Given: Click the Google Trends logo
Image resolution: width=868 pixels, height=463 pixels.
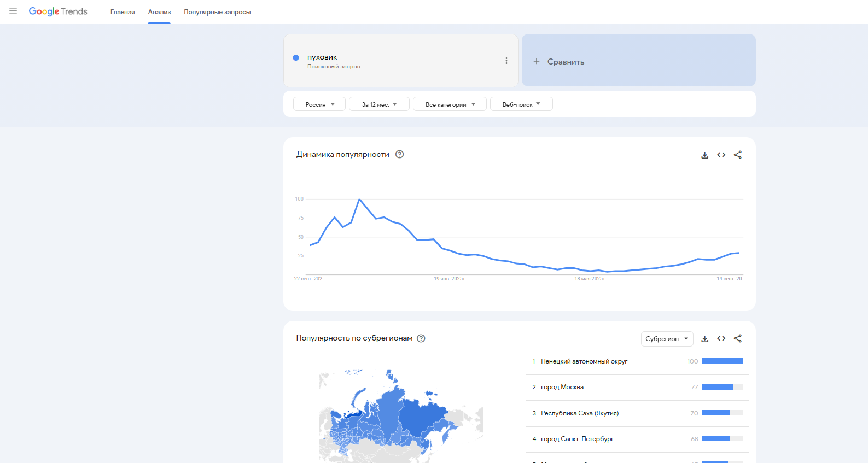Looking at the screenshot, I should [58, 11].
